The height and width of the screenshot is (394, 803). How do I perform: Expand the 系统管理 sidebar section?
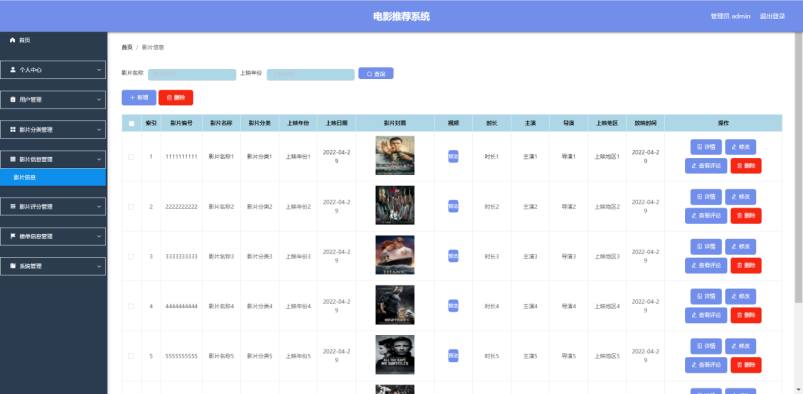point(53,266)
